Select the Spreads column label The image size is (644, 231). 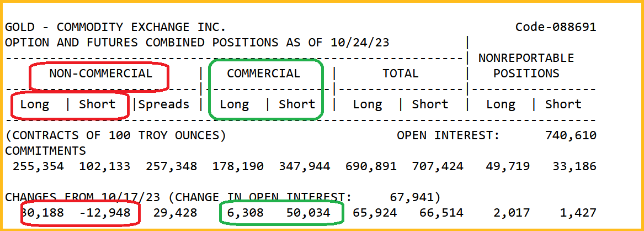164,104
